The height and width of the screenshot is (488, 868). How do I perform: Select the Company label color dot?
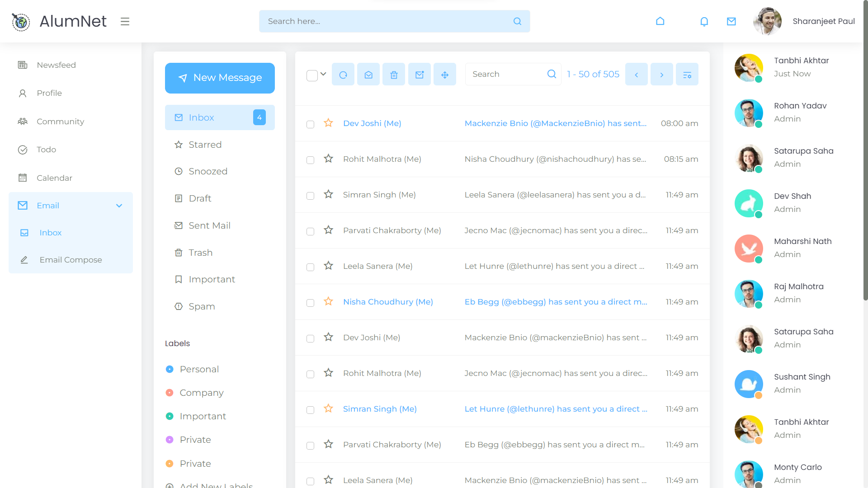coord(170,393)
